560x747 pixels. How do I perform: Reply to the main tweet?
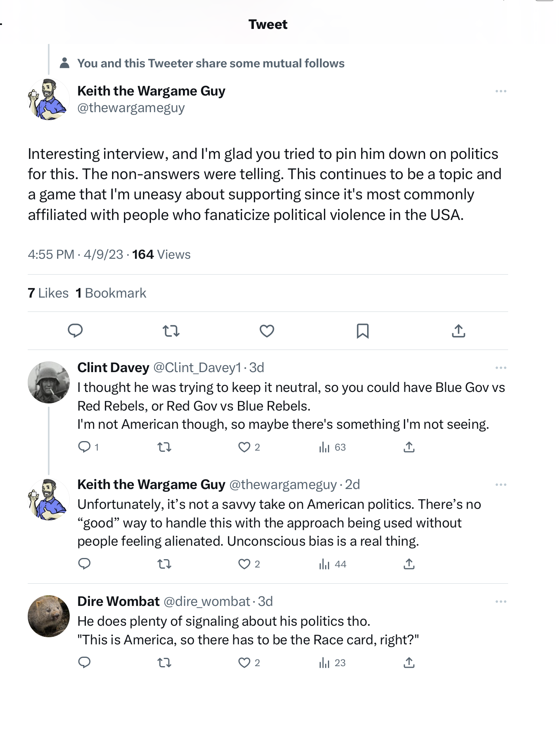pyautogui.click(x=75, y=331)
